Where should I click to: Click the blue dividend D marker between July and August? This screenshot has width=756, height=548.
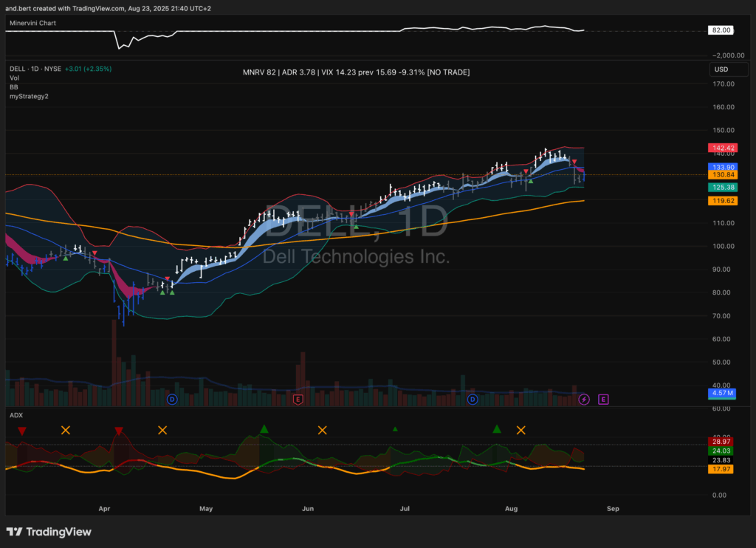pyautogui.click(x=472, y=399)
